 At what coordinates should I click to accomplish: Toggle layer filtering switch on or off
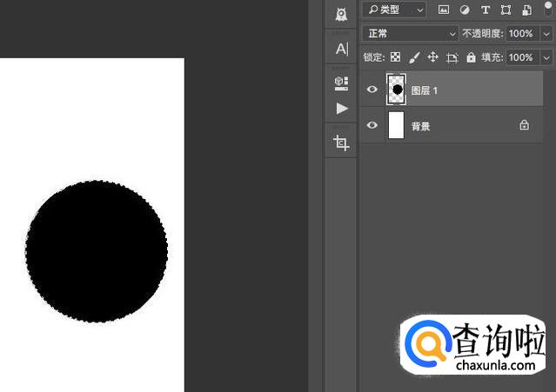548,9
